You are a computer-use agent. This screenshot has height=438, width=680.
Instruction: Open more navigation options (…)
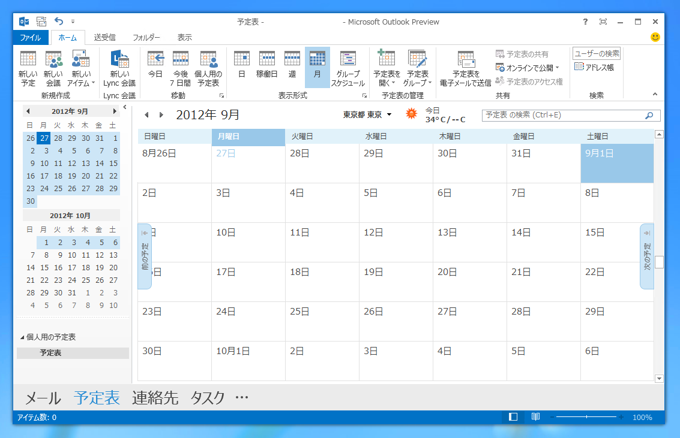242,397
